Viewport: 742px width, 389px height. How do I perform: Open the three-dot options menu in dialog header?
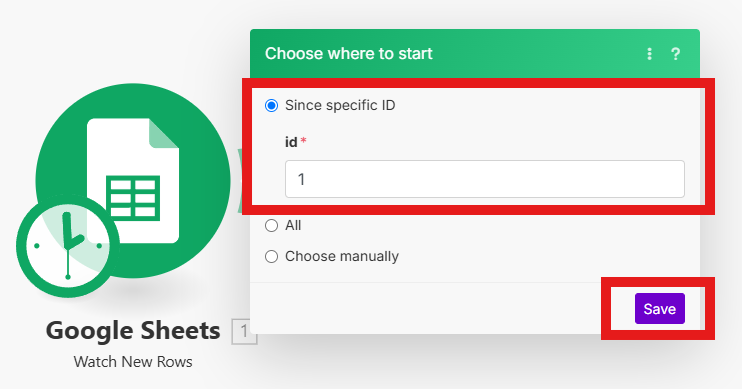(x=649, y=54)
